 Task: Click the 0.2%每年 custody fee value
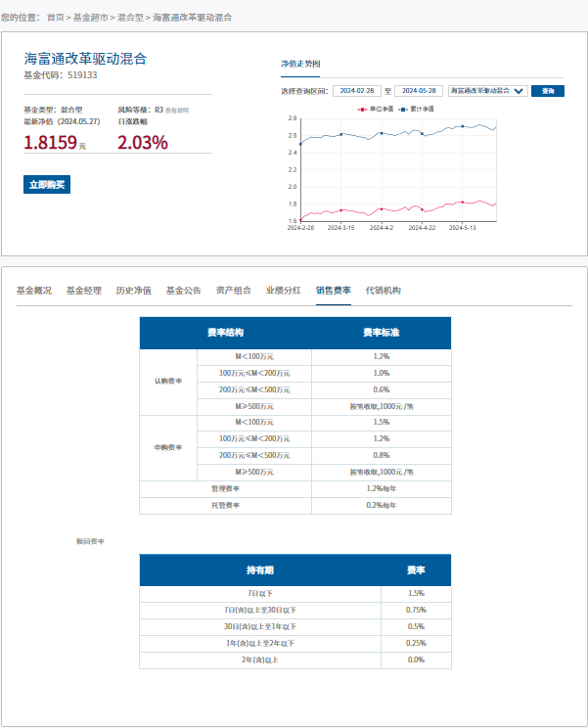coord(382,506)
